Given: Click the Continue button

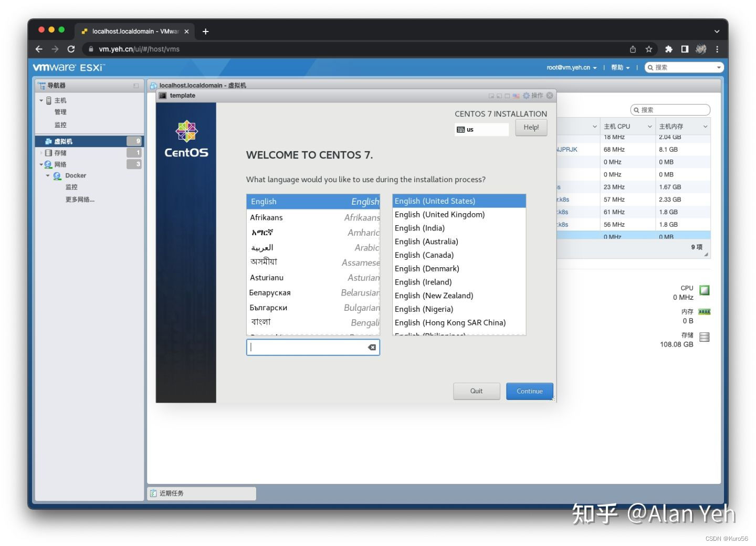Looking at the screenshot, I should 530,391.
